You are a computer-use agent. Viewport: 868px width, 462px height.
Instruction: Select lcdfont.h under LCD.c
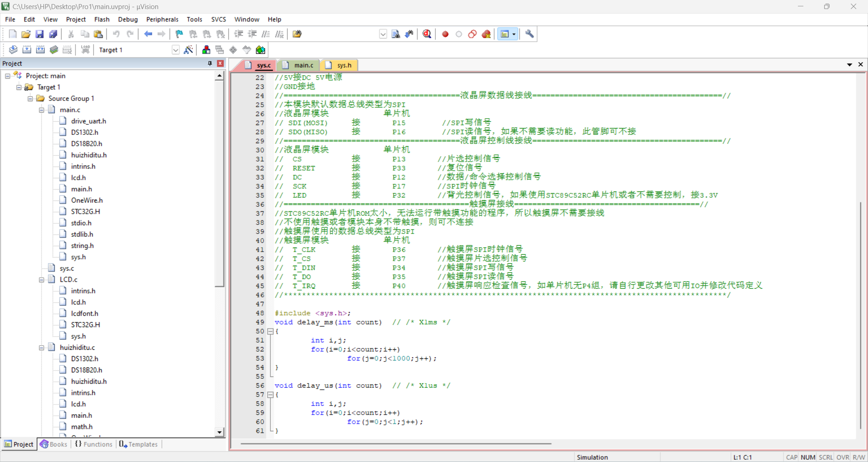coord(85,314)
